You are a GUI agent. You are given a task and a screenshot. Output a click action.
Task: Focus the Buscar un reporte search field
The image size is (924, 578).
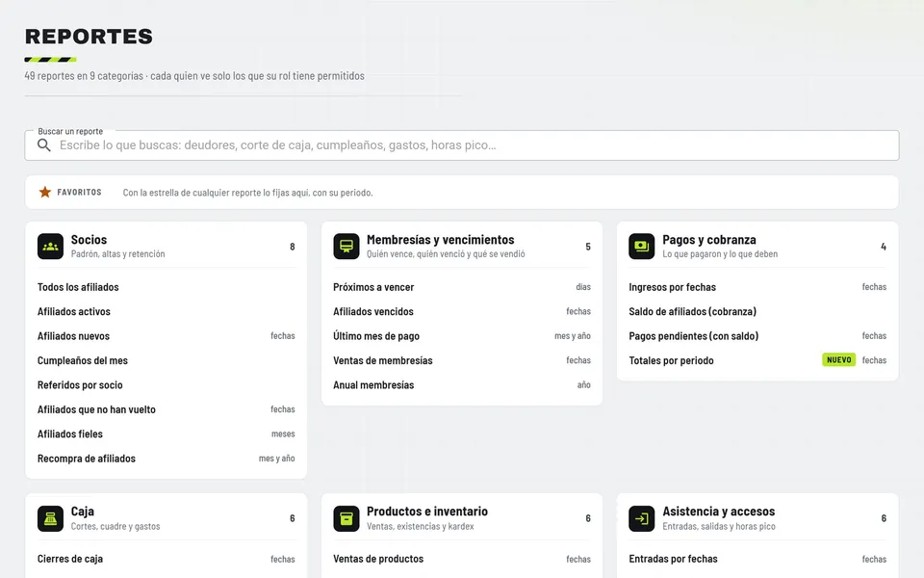pyautogui.click(x=461, y=145)
